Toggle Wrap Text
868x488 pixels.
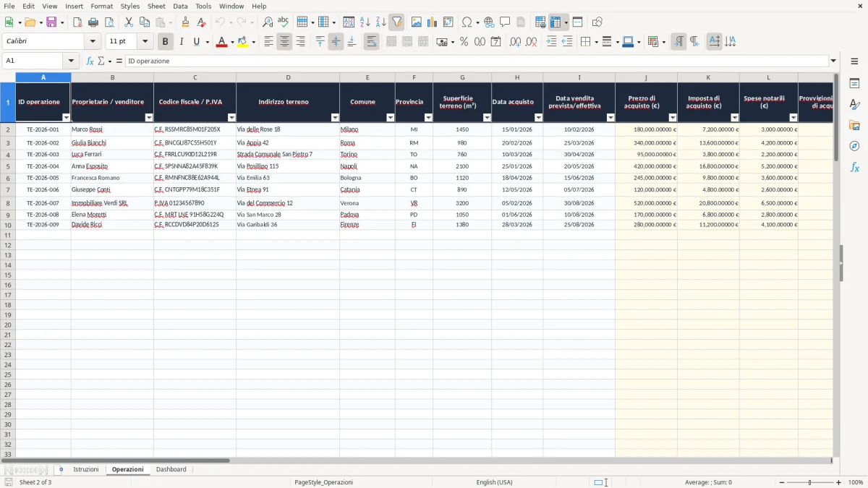tap(372, 42)
